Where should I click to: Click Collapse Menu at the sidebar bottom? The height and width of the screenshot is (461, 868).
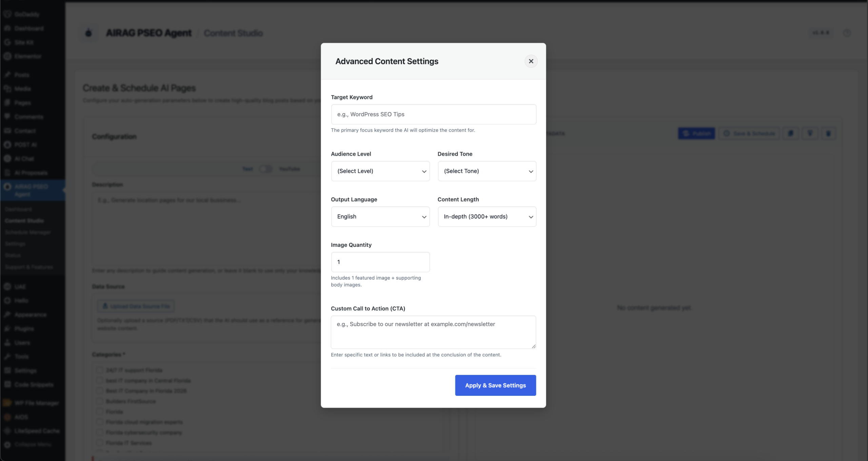point(33,444)
